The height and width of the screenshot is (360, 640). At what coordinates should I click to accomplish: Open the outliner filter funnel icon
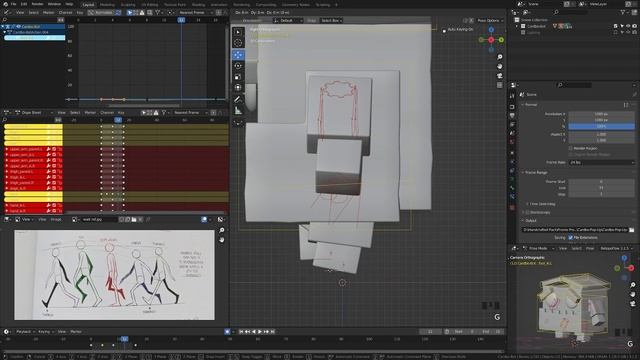click(x=623, y=12)
